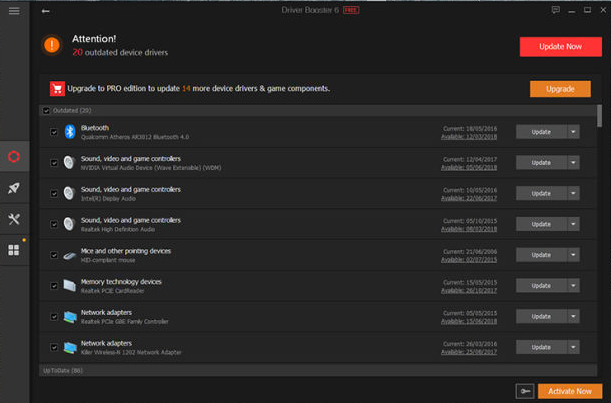This screenshot has width=611, height=403.
Task: Open the feedback chat icon
Action: [556, 10]
